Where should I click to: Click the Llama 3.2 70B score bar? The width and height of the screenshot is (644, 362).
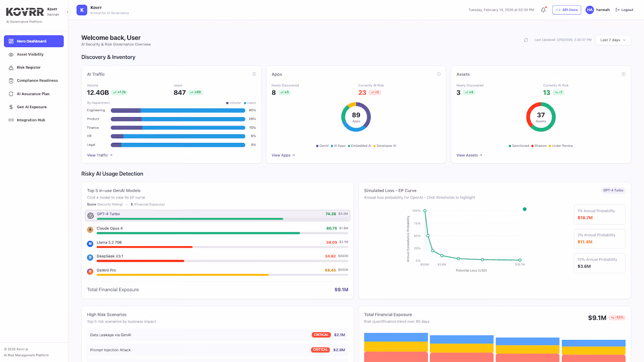(222, 247)
